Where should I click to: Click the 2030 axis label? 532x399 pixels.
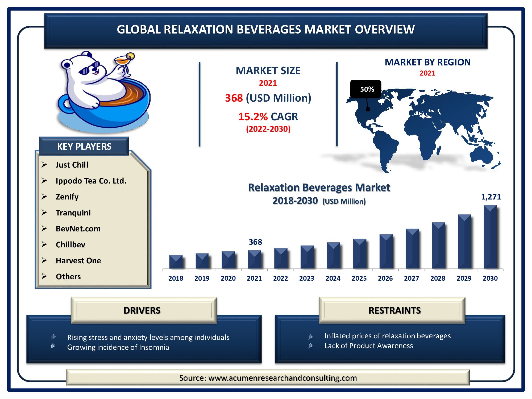point(490,278)
